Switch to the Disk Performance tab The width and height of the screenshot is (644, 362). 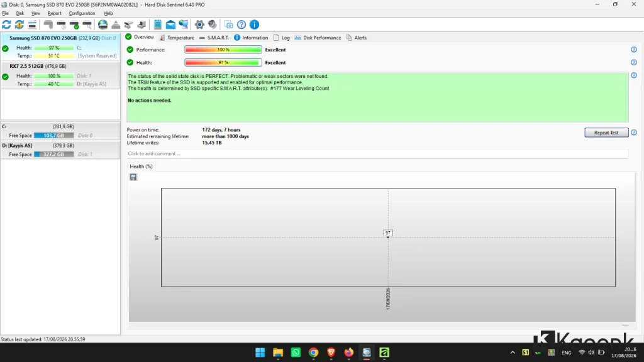point(318,38)
